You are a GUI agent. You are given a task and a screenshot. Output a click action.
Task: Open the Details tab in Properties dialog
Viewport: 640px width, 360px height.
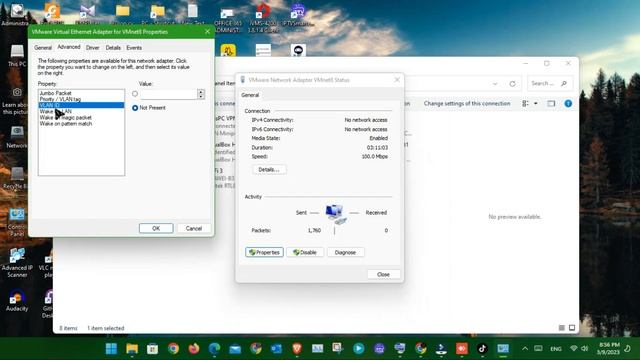coord(113,48)
